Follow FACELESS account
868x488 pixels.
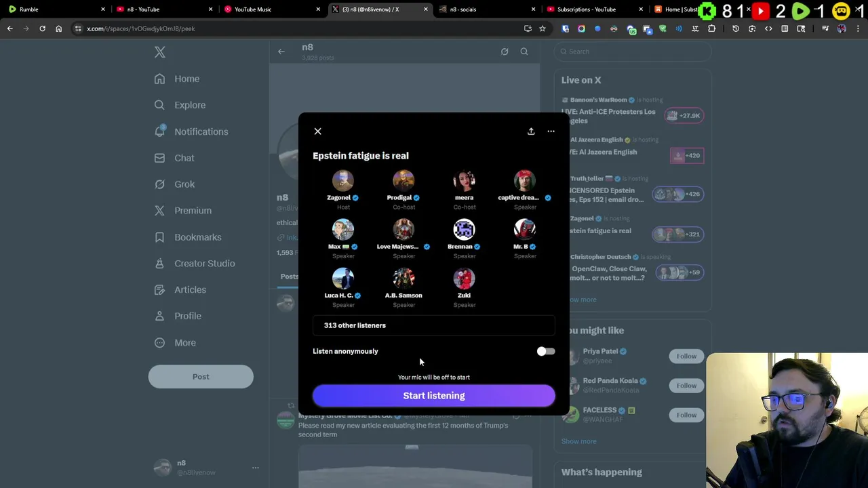click(686, 415)
